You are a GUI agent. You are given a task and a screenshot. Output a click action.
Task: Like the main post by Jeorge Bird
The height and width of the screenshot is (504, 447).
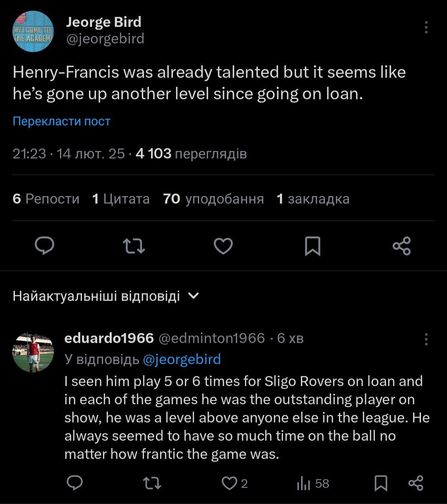tap(223, 246)
